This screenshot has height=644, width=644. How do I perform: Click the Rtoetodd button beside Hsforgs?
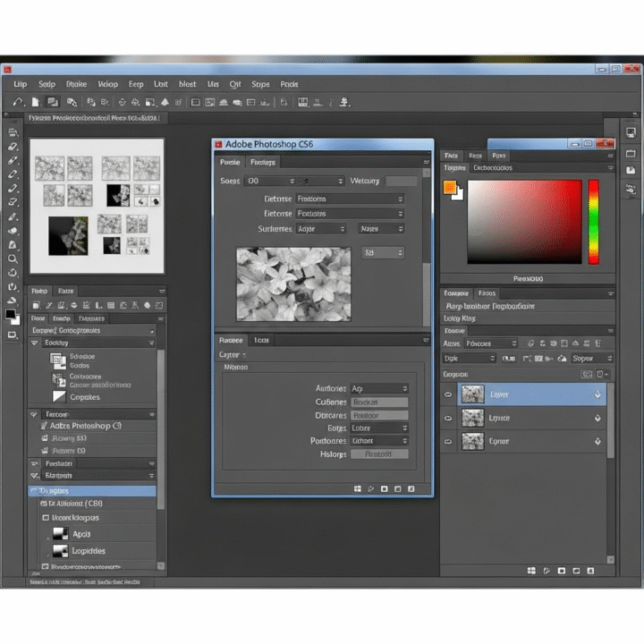(x=379, y=454)
